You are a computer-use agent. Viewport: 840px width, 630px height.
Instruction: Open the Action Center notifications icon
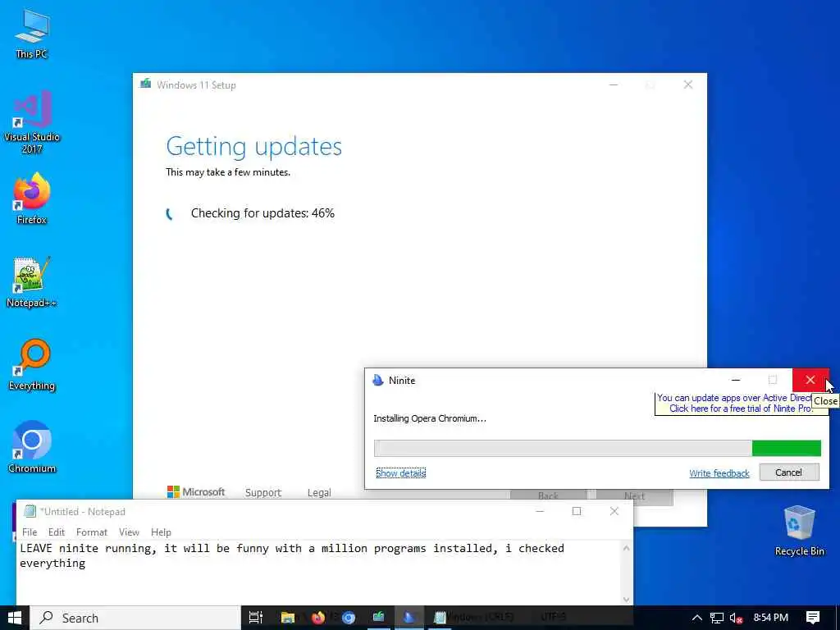tap(813, 618)
